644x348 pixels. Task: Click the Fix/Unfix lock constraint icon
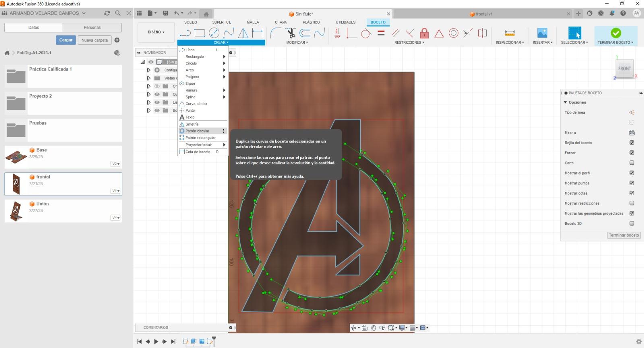coord(424,33)
